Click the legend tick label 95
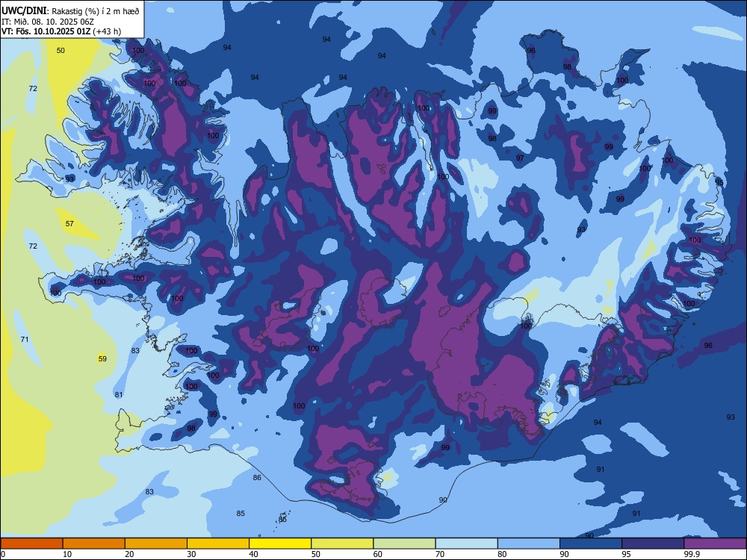The height and width of the screenshot is (560, 747). pos(626,554)
